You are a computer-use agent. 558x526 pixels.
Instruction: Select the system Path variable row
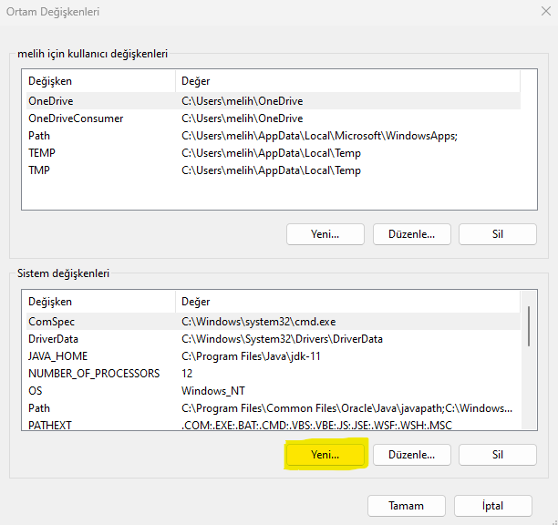(x=273, y=408)
